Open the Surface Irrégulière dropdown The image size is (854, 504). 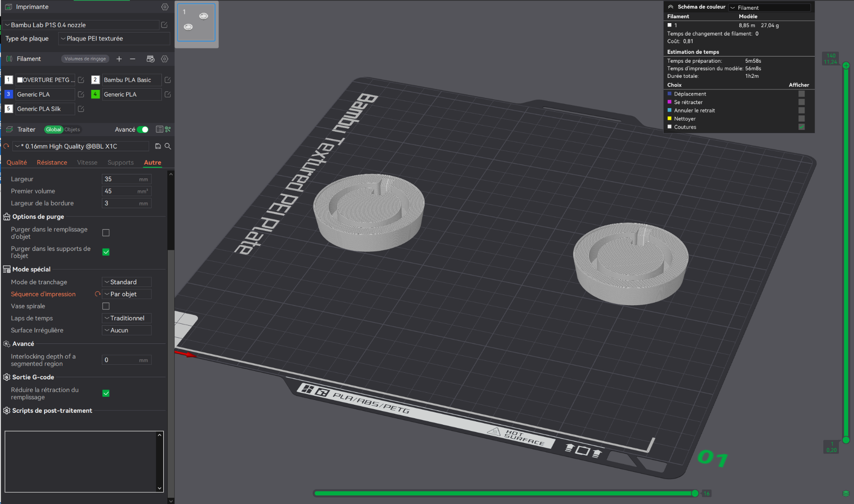click(127, 330)
